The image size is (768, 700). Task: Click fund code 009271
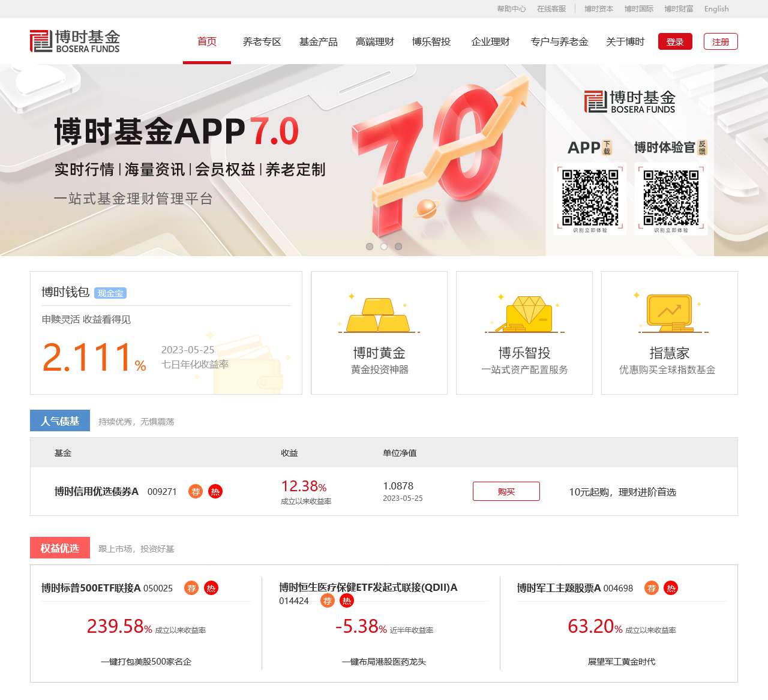coord(162,492)
